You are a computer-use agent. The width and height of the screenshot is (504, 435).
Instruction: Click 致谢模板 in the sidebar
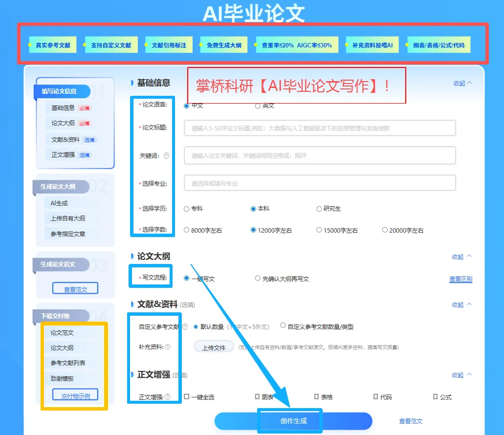point(62,378)
